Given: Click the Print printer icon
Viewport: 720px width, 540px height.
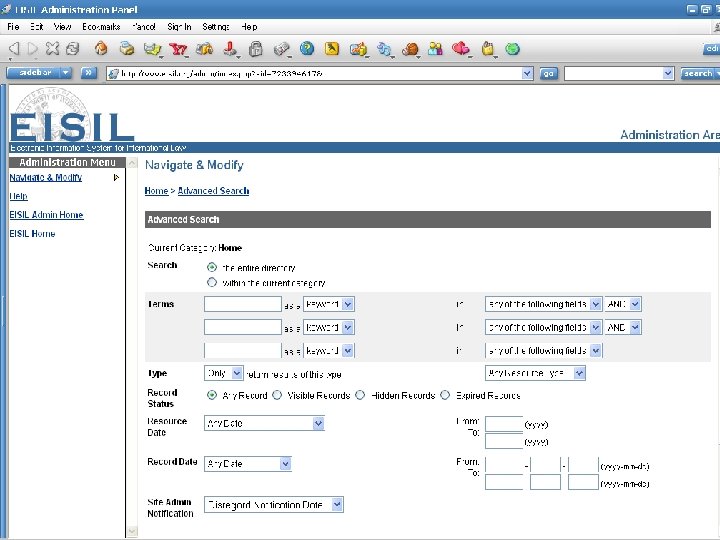Looking at the screenshot, I should coord(127,48).
